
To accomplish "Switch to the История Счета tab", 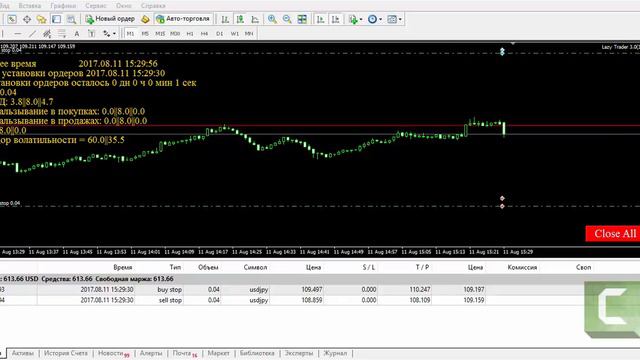I will pyautogui.click(x=66, y=353).
